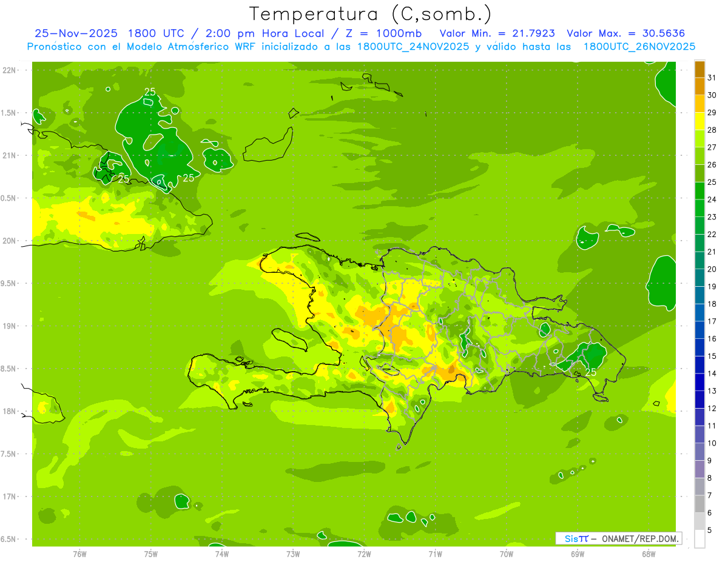Pick the white swatch below the 5 label

pos(699,538)
